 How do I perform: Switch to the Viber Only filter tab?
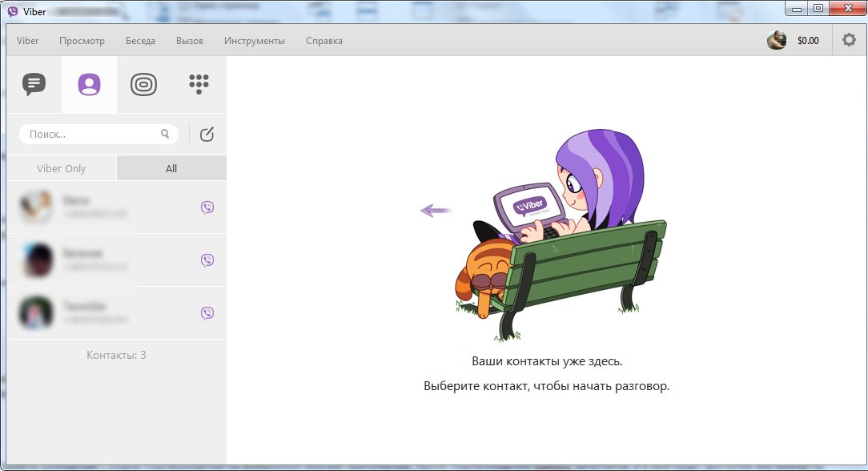(x=61, y=168)
